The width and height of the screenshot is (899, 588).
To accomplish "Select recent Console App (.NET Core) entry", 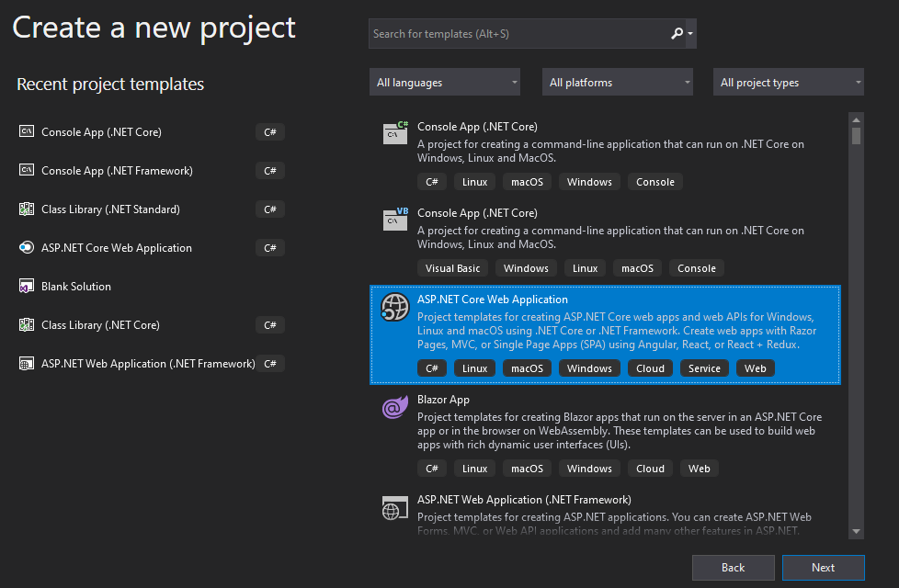I will pos(152,131).
